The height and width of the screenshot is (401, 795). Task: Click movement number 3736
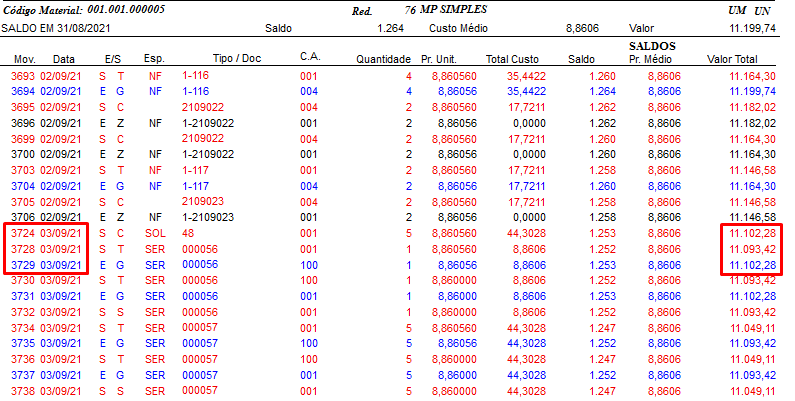23,359
